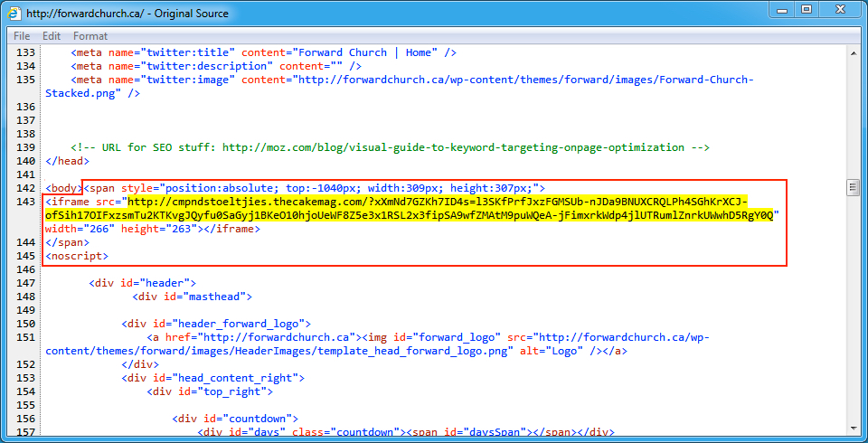
Task: Click the window title "http://forwardchurch.ca/ - Original Source"
Action: pos(127,13)
